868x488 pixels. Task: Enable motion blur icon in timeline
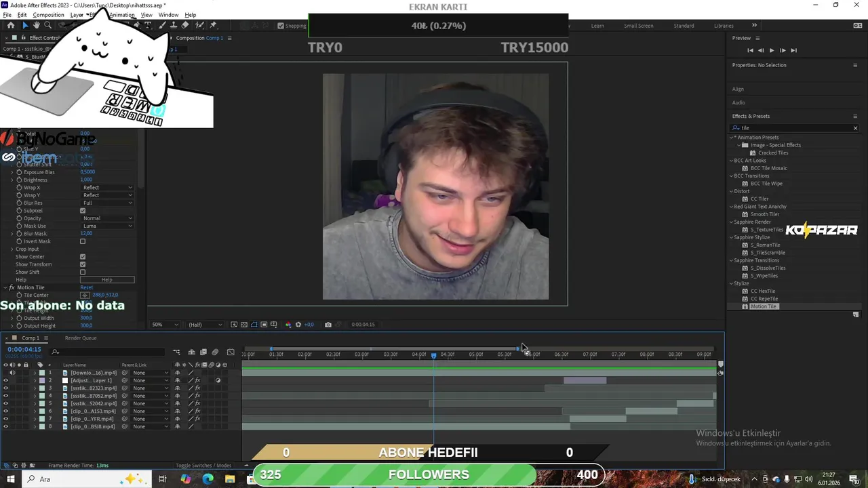click(215, 352)
